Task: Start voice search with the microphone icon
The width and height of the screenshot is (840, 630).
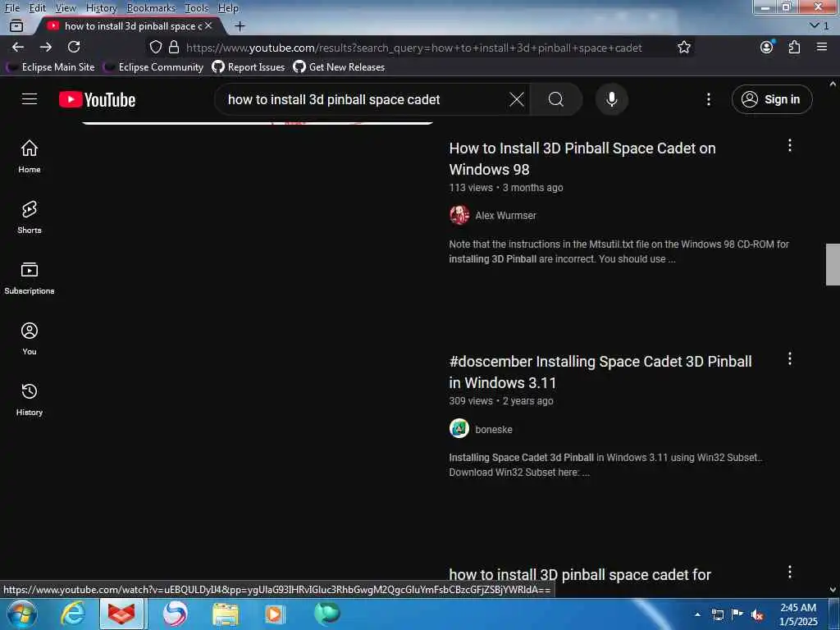Action: (x=611, y=99)
